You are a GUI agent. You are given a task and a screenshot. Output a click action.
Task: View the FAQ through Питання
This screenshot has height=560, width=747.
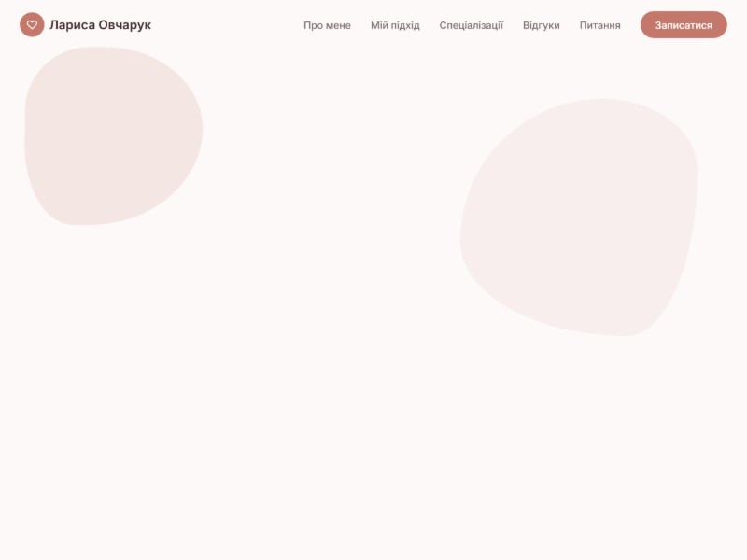point(599,25)
